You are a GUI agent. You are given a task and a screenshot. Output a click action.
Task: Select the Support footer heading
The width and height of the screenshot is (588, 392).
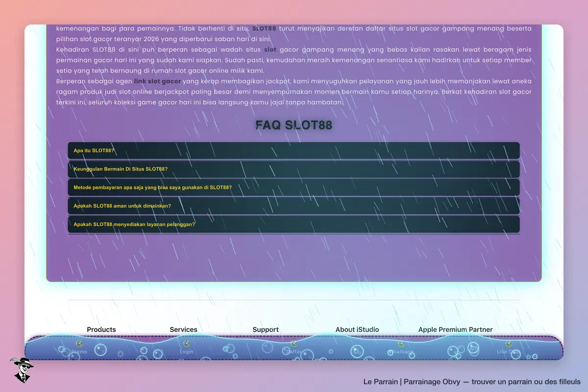pyautogui.click(x=266, y=330)
